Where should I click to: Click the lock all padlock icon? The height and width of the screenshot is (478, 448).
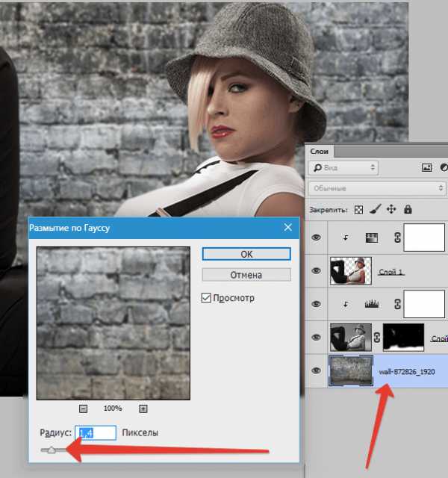408,209
